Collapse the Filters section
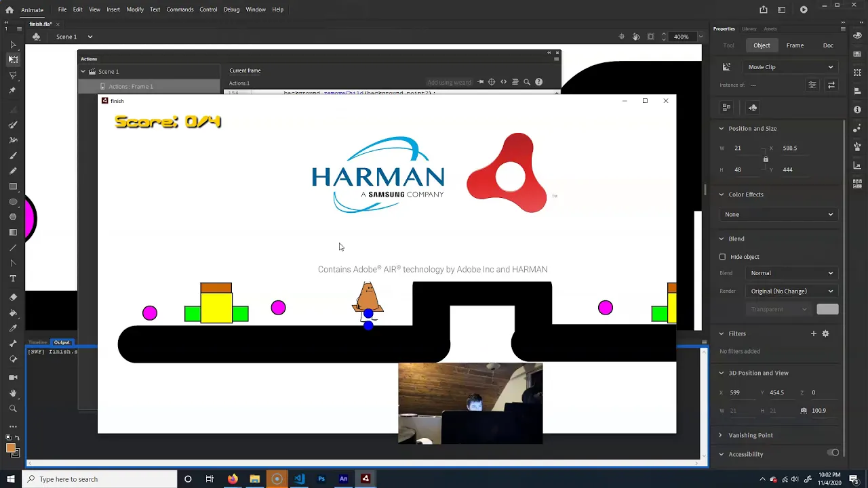The height and width of the screenshot is (488, 868). click(722, 333)
